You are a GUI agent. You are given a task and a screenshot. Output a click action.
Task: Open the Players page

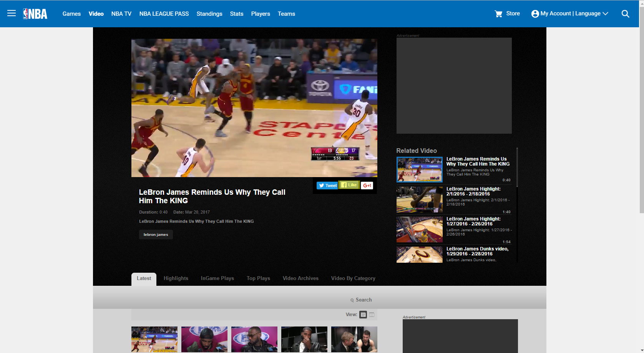261,14
